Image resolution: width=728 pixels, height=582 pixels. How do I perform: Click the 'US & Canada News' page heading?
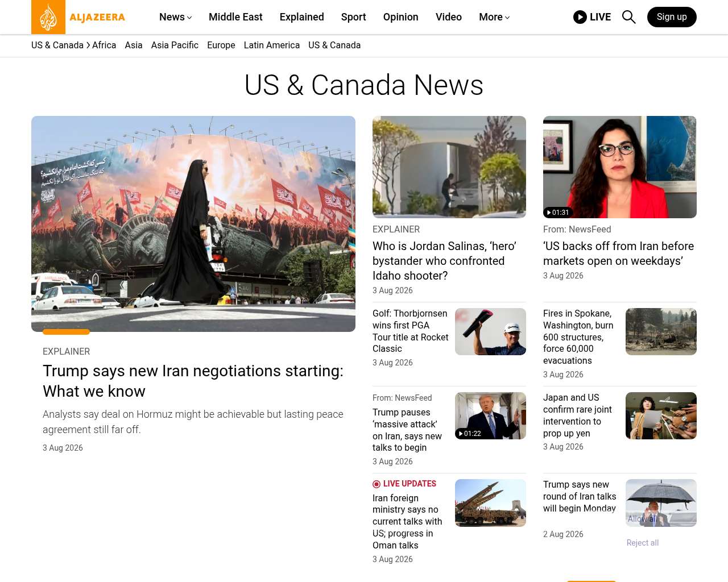(x=364, y=85)
